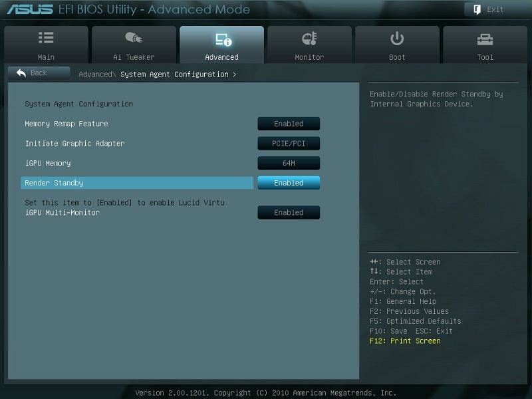The height and width of the screenshot is (399, 532).
Task: Click the EFI BIOS Utility title
Action: pyautogui.click(x=154, y=9)
